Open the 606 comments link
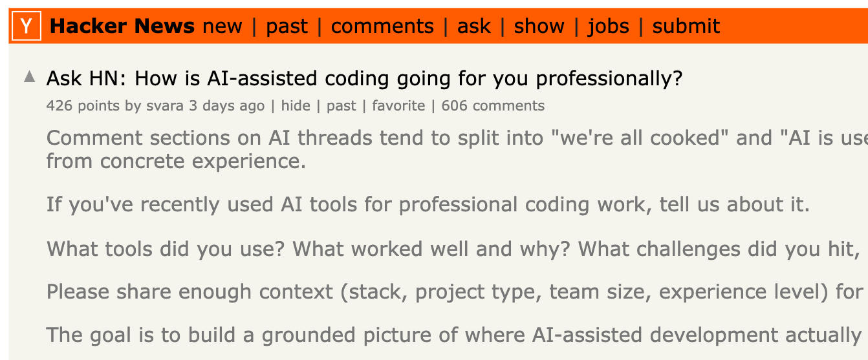The height and width of the screenshot is (360, 868). point(493,106)
